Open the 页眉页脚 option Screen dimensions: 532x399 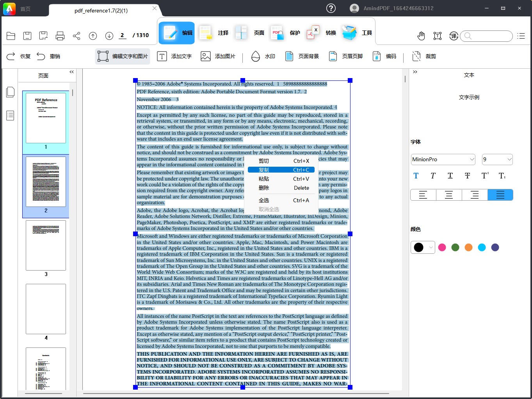(x=345, y=56)
